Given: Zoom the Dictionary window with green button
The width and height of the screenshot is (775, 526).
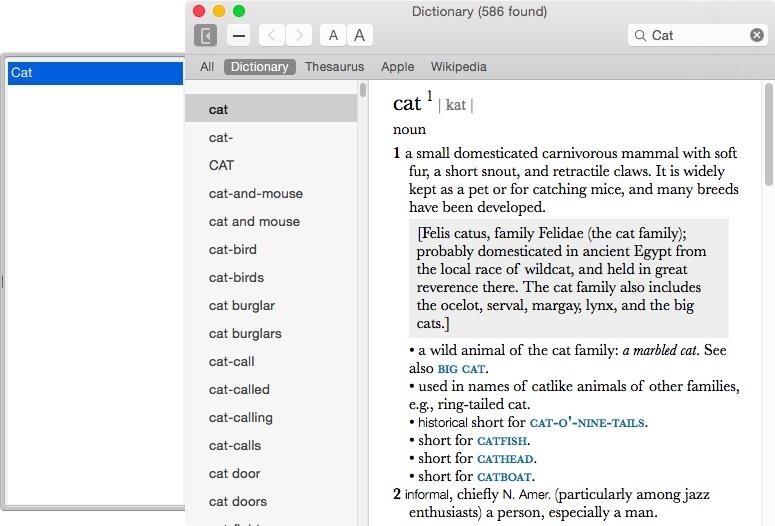Looking at the screenshot, I should [x=239, y=11].
